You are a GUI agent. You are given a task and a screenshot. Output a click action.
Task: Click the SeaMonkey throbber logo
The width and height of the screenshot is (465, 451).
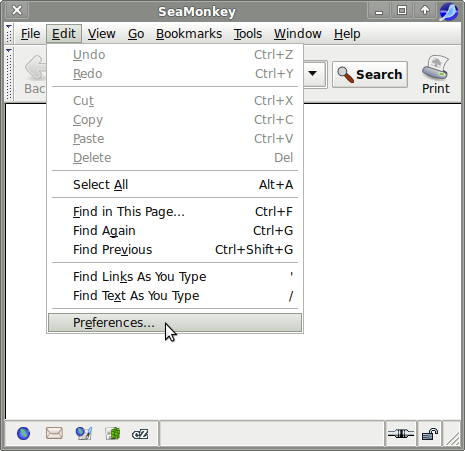tap(449, 12)
